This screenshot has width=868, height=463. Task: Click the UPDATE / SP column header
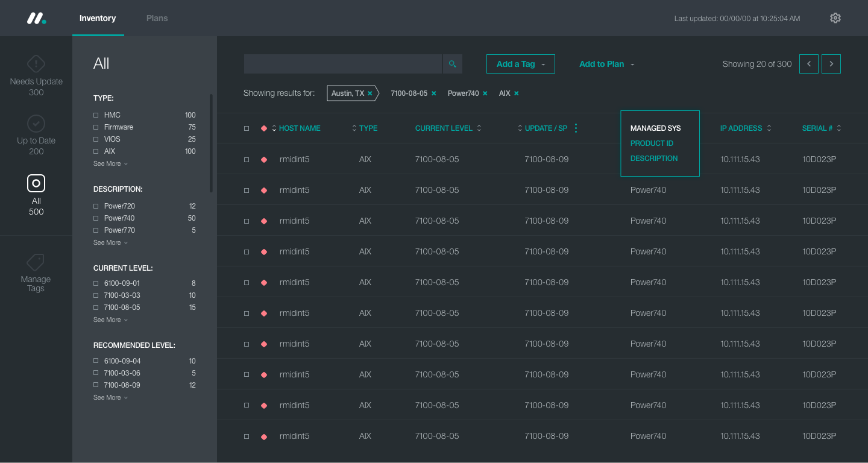coord(546,128)
